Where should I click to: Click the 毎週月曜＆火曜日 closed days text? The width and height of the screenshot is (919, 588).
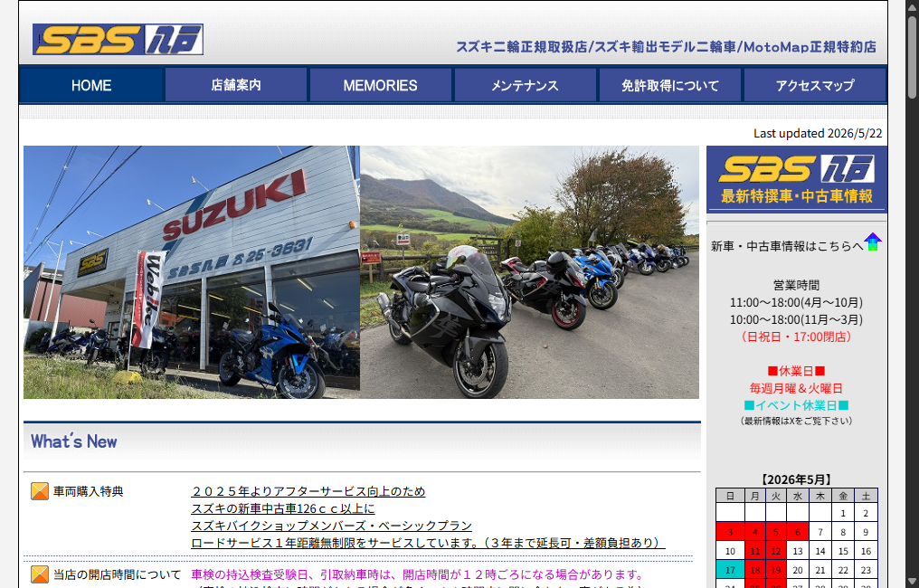click(796, 388)
